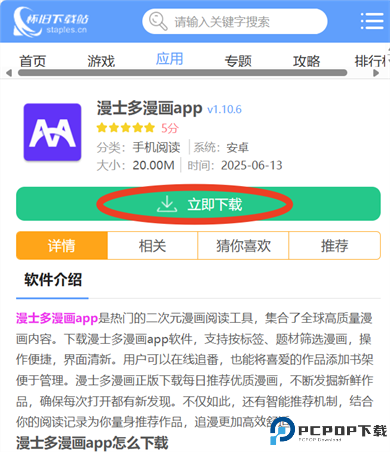390x452 pixels.
Task: Click the five-star rating icons
Action: tap(126, 127)
